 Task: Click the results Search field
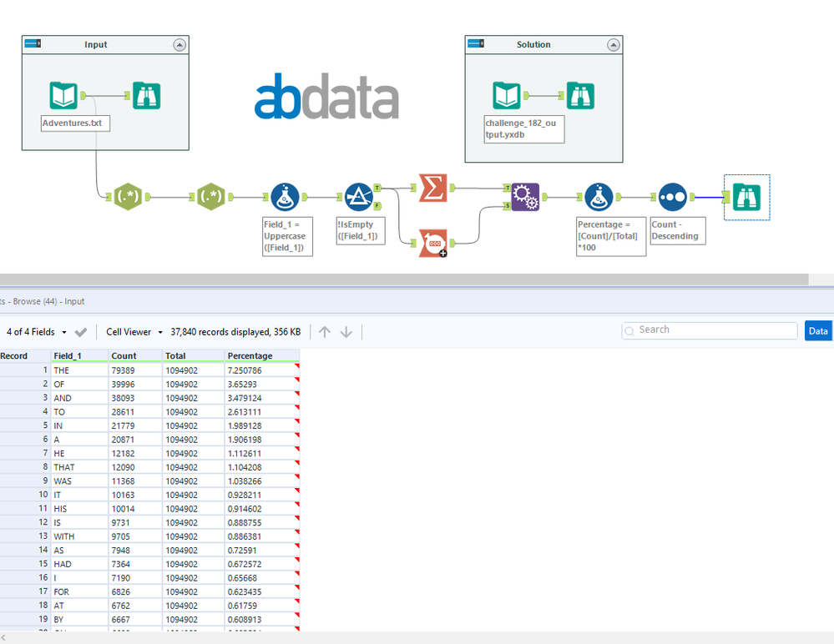point(710,330)
